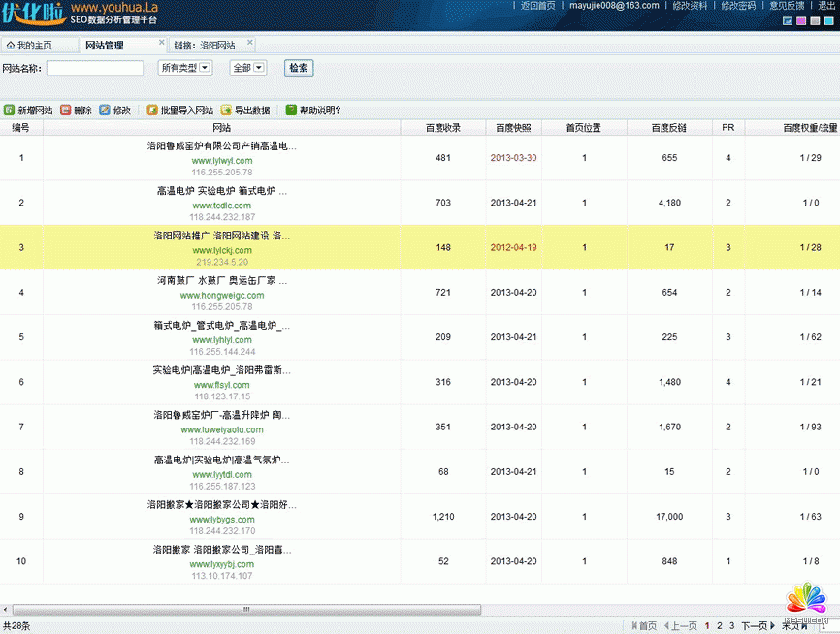Screen dimensions: 840x634
Task: Expand the 所有类型 dropdown
Action: point(184,68)
